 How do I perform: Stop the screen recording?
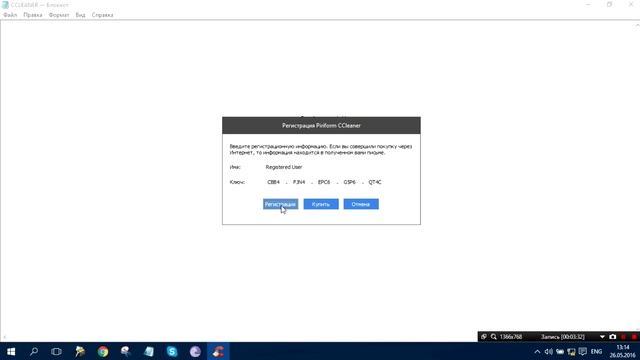coord(634,337)
